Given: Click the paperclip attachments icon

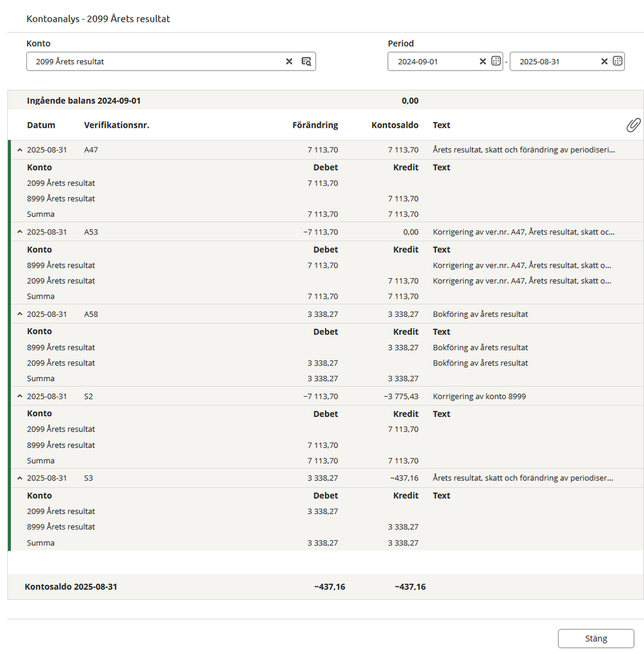Looking at the screenshot, I should (633, 125).
